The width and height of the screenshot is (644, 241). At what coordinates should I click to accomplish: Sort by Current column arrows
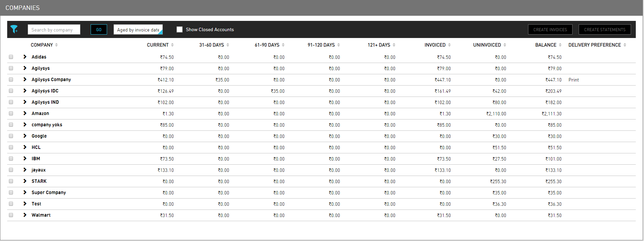[x=172, y=45]
